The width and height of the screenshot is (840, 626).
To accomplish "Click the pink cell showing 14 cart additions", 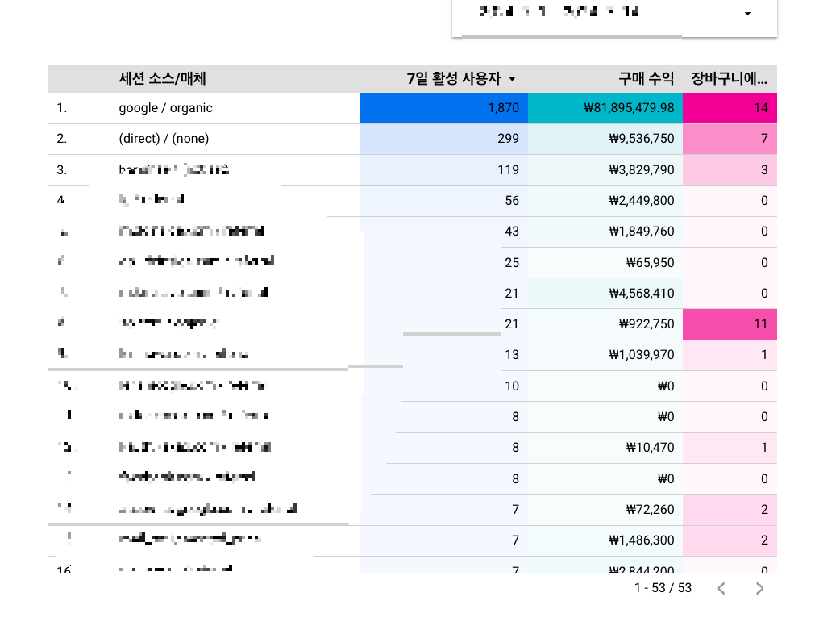I will (730, 107).
